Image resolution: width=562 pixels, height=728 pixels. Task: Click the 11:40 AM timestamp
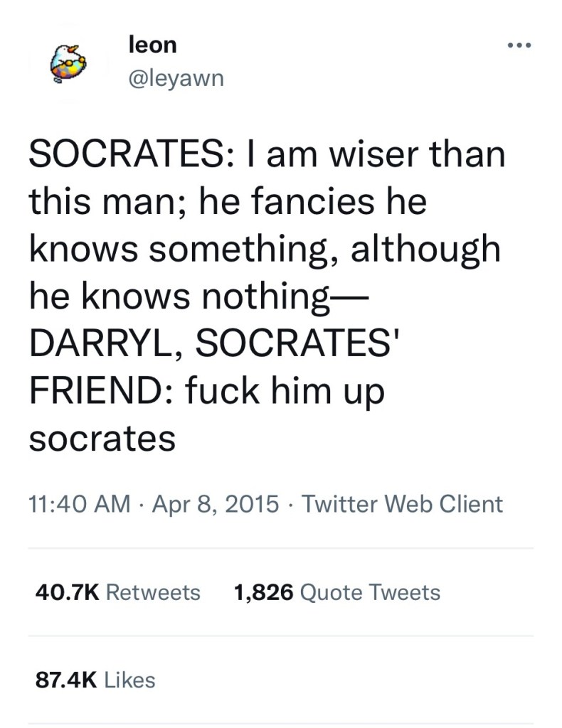point(80,504)
